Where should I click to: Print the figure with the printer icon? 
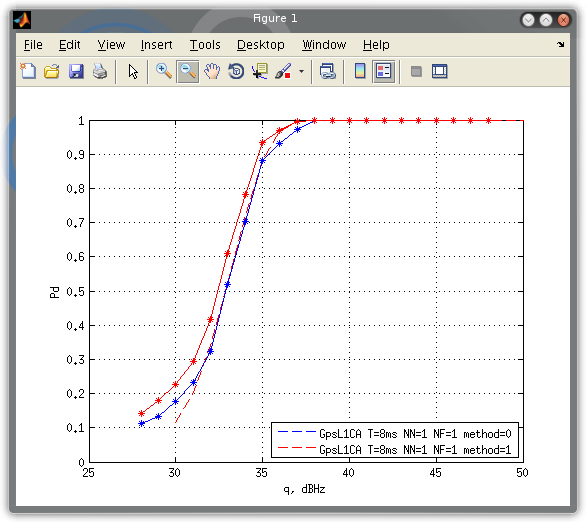(x=100, y=71)
